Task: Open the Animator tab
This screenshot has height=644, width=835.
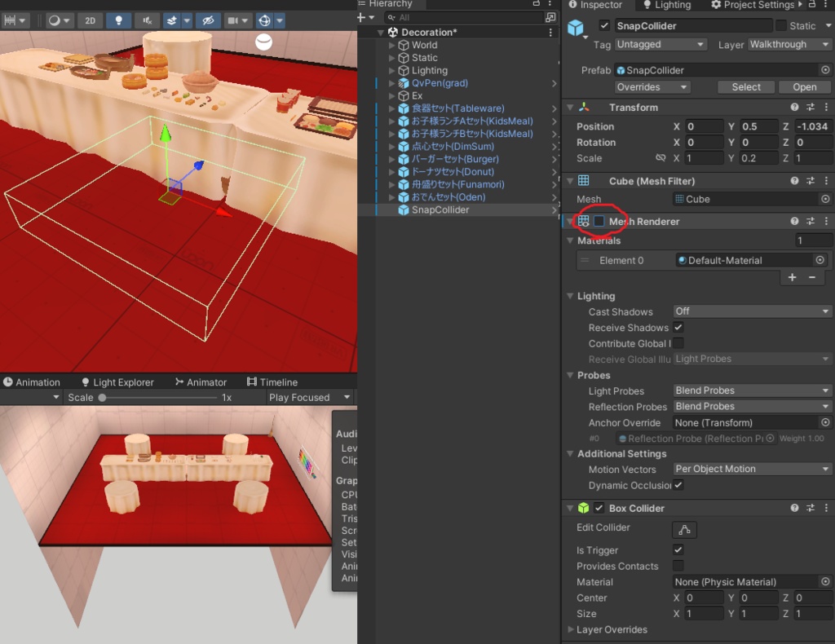Action: 201,382
